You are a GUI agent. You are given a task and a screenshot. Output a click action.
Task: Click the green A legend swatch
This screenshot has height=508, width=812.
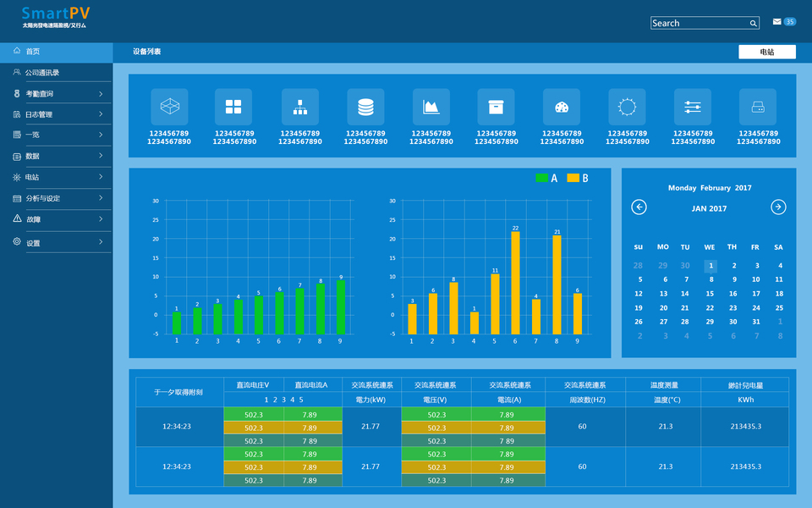541,178
